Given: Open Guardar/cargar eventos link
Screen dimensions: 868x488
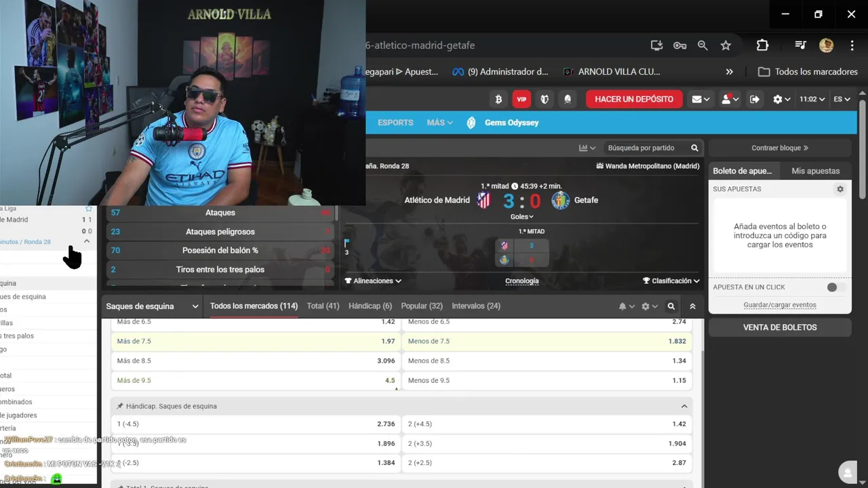Looking at the screenshot, I should (780, 305).
